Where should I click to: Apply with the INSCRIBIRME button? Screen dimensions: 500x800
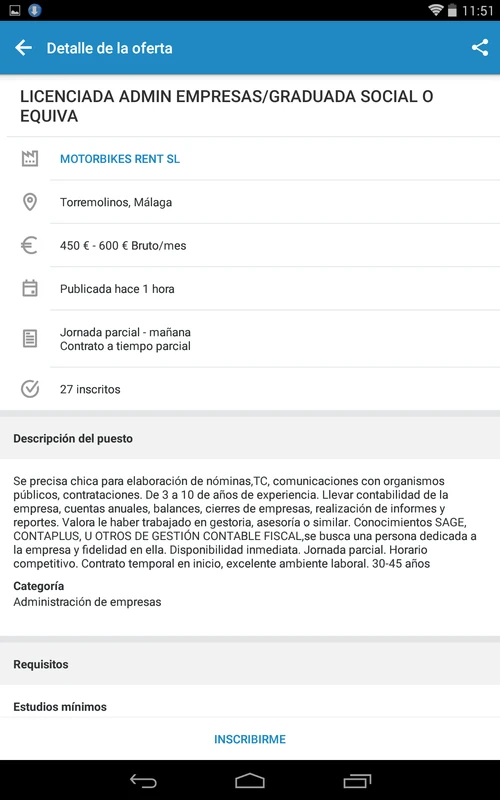click(x=250, y=739)
